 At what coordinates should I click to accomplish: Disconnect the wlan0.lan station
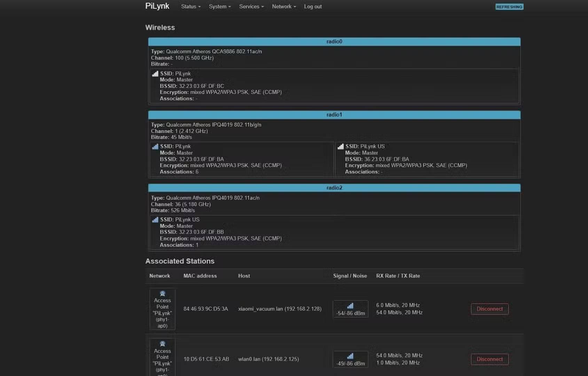point(489,359)
